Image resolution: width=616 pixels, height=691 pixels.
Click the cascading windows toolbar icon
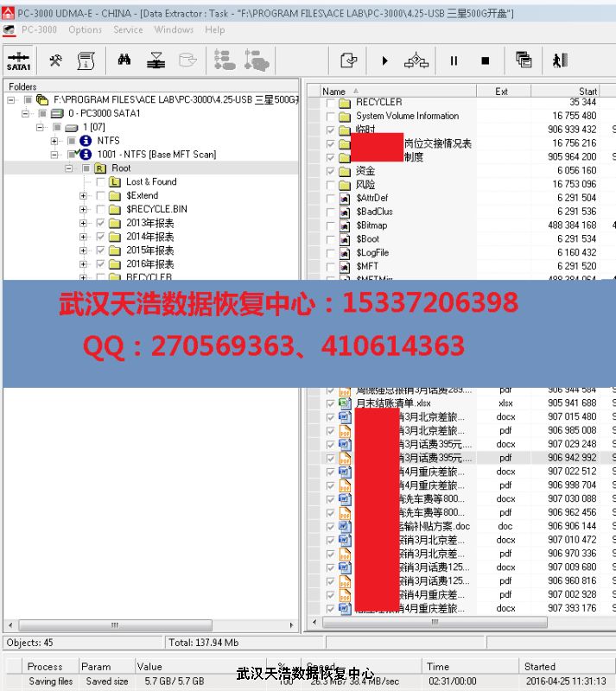click(523, 60)
